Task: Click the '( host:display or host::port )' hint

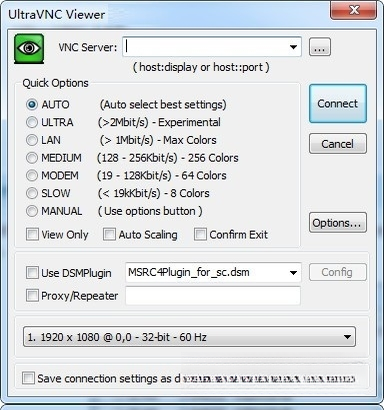Action: (x=201, y=67)
